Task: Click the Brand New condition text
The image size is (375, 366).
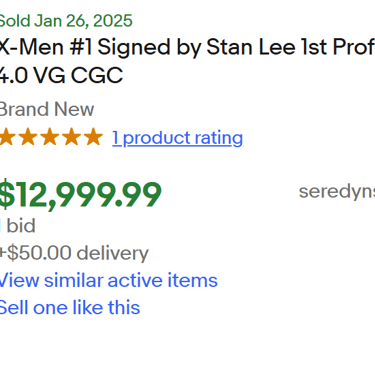Action: pyautogui.click(x=47, y=109)
